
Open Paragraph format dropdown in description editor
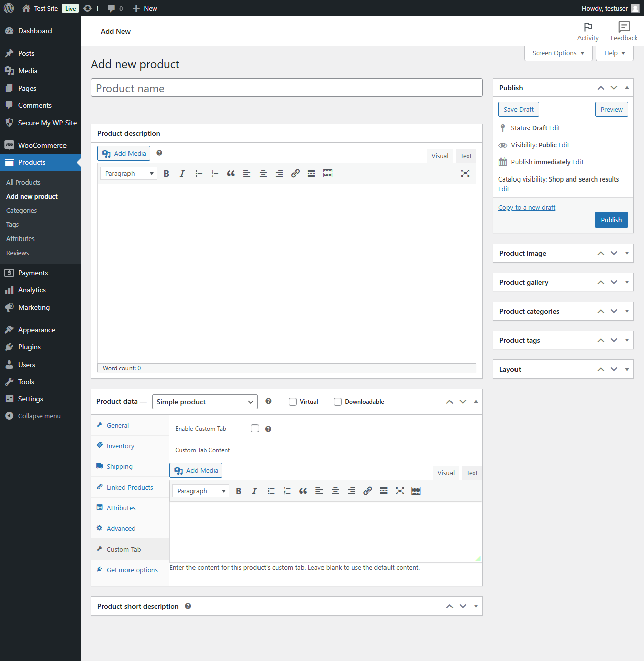(129, 173)
